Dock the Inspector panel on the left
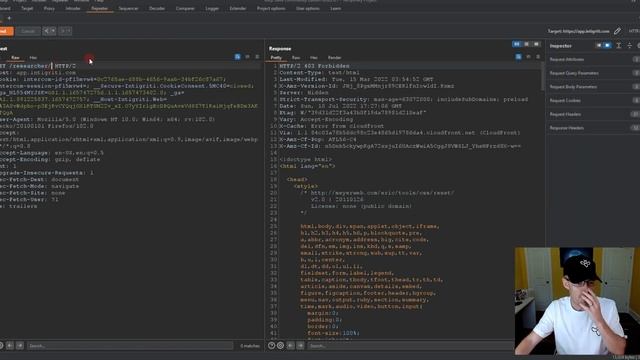The image size is (640, 360). (599, 46)
